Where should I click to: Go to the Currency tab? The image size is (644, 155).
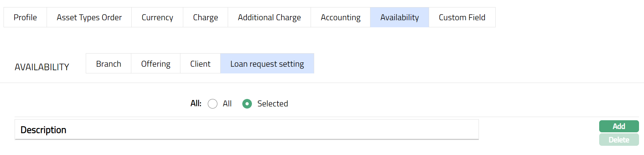tap(157, 17)
